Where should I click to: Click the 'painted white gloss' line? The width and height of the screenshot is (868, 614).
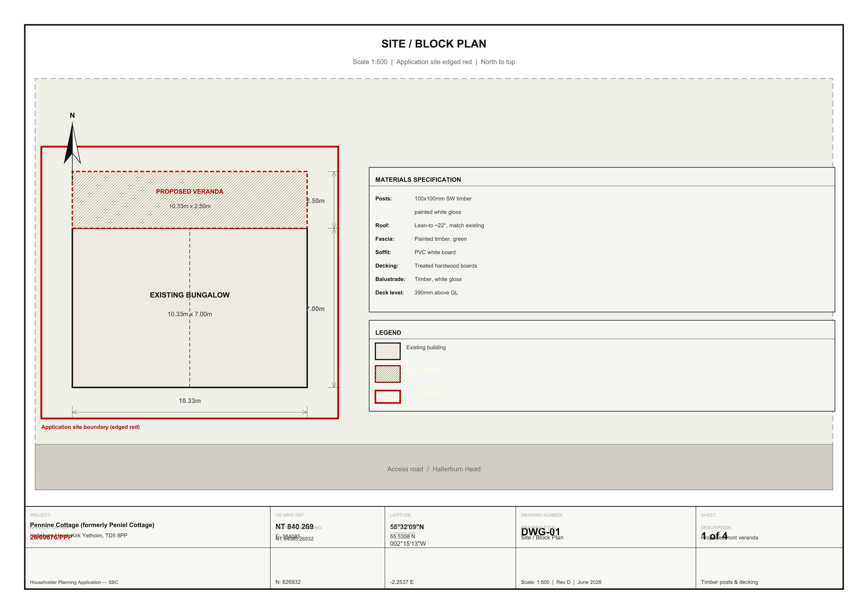tap(437, 212)
